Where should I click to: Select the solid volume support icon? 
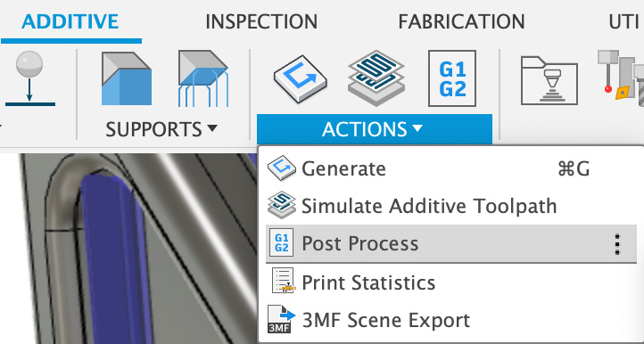127,78
